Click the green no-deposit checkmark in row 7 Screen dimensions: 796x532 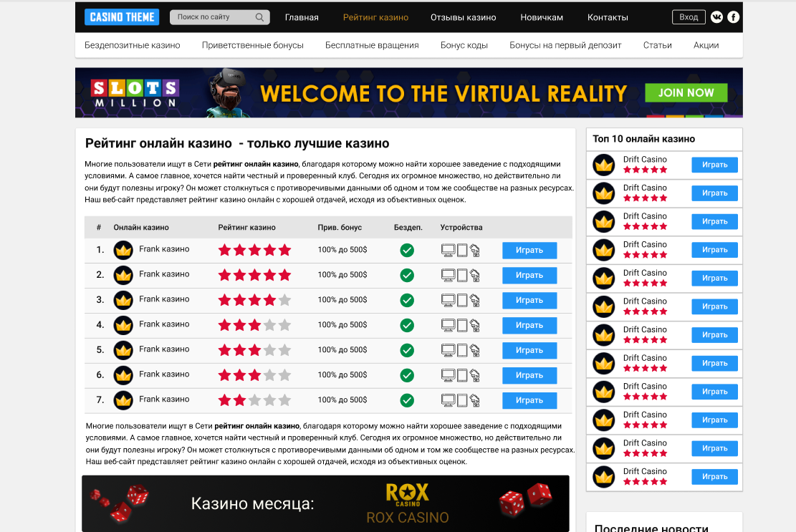(407, 400)
